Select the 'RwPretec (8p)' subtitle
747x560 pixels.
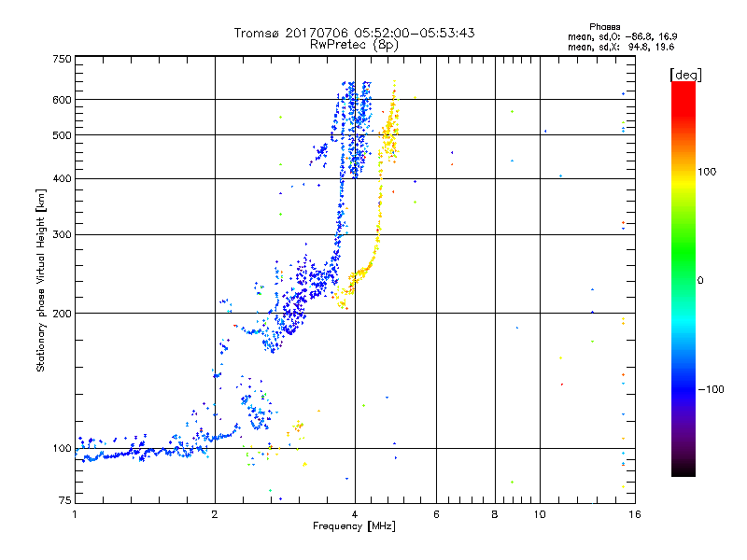click(x=354, y=45)
